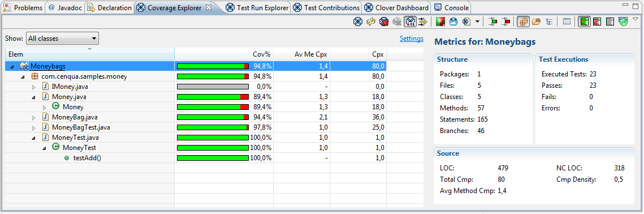Click the clear coverage icon with red X
644x214 pixels.
tap(384, 22)
